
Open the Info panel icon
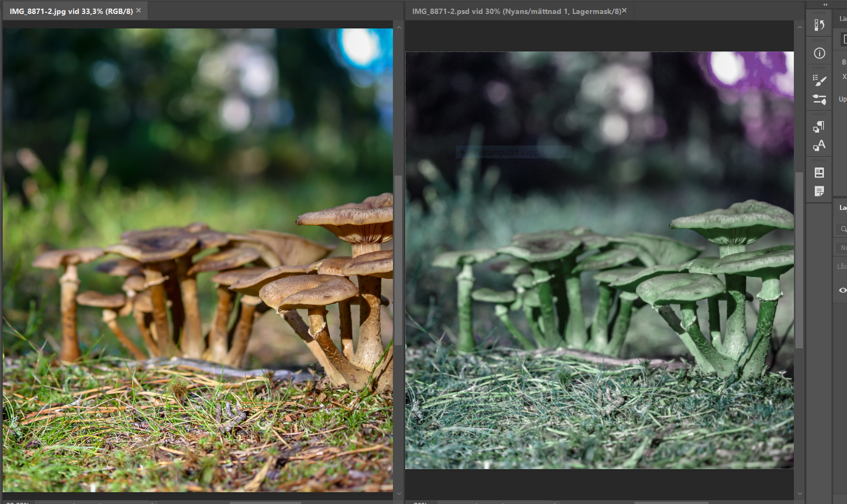coord(819,53)
